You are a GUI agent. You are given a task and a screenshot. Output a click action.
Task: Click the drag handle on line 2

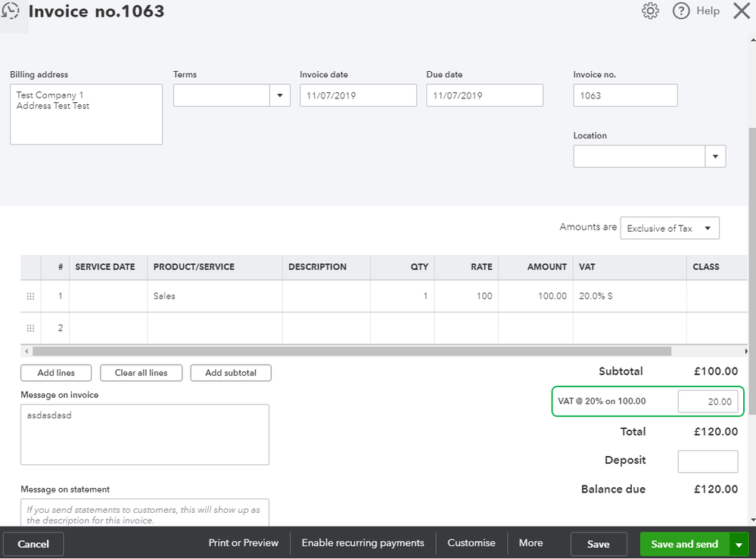tap(30, 328)
